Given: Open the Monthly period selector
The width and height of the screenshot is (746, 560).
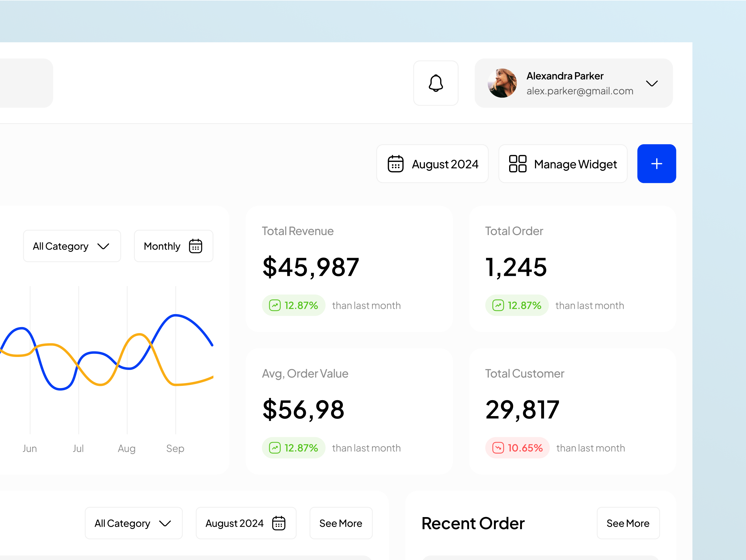Looking at the screenshot, I should [x=173, y=246].
